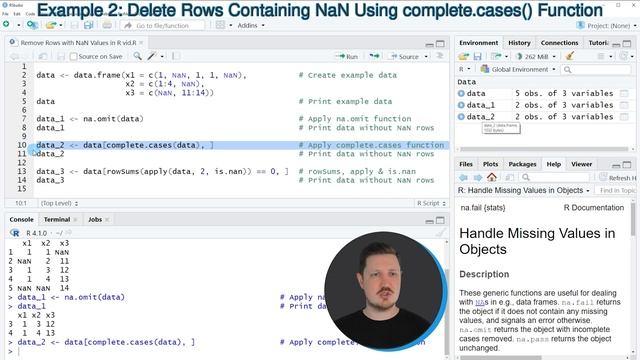Viewport: 640px width, 360px height.
Task: Close the Remove Rows with NaN Values script tab
Action: click(x=141, y=42)
